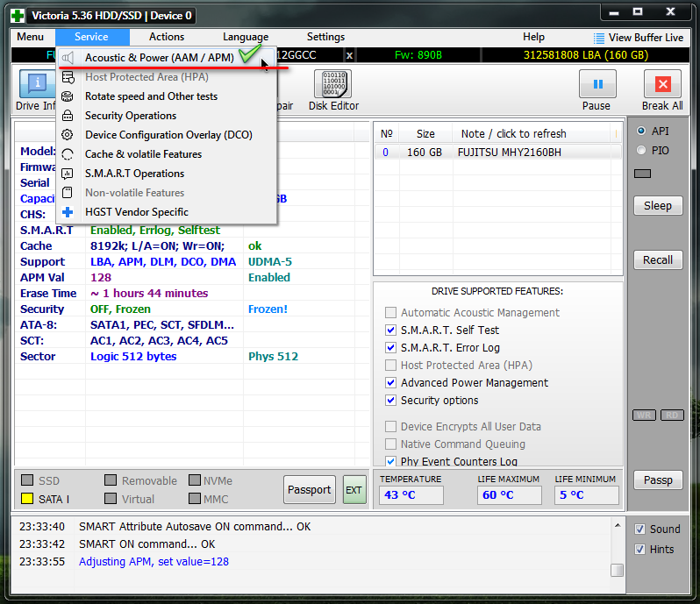700x604 pixels.
Task: Click the Frozen! security status text
Action: coord(268,309)
